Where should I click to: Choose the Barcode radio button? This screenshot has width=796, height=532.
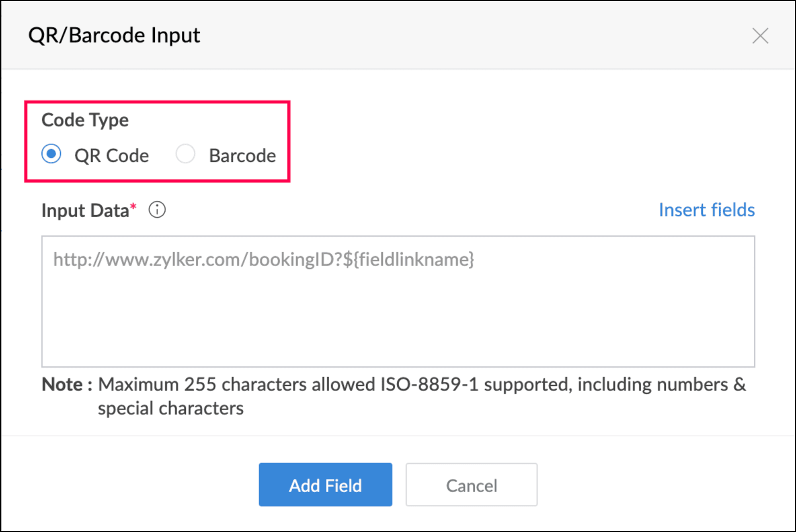tap(185, 154)
